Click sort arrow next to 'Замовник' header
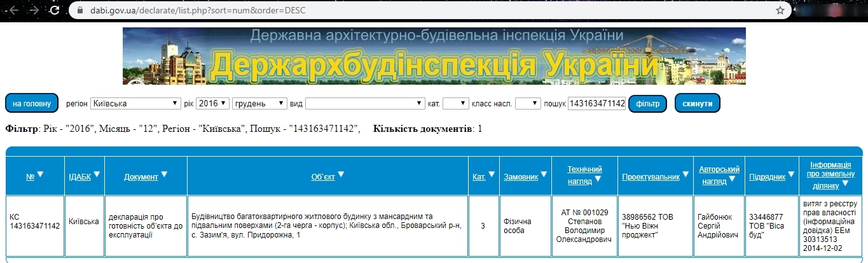The image size is (868, 263). point(544,174)
